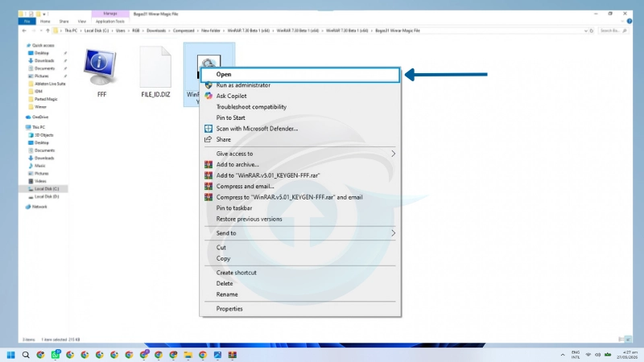This screenshot has height=362, width=644.
Task: Select Rename in the context menu
Action: [x=300, y=294]
